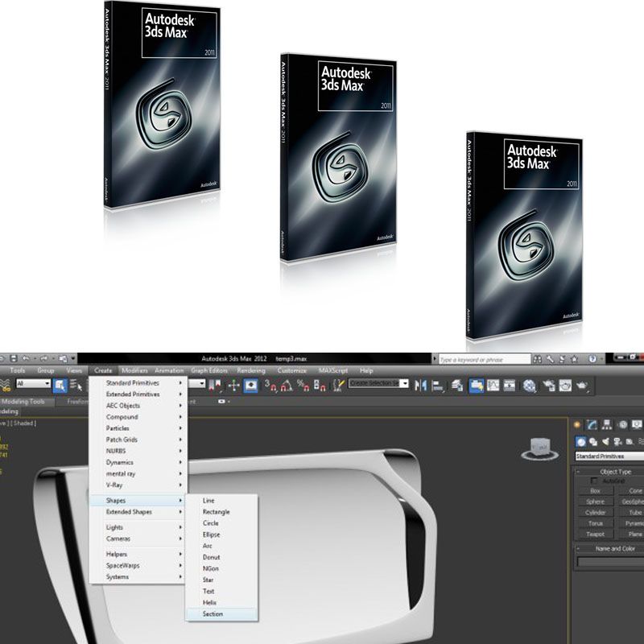Click the Render Production teapot icon
Viewport: 644px width, 644px height.
pyautogui.click(x=582, y=386)
